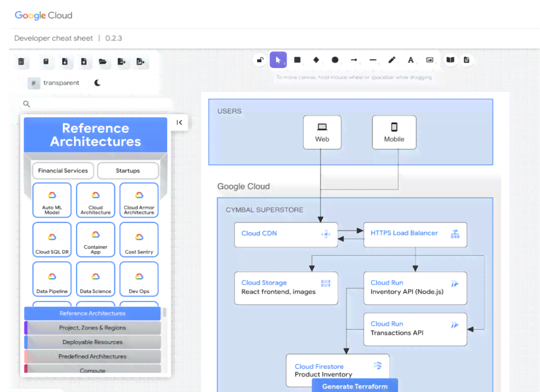
Task: Click the download file icon
Action: (64, 61)
